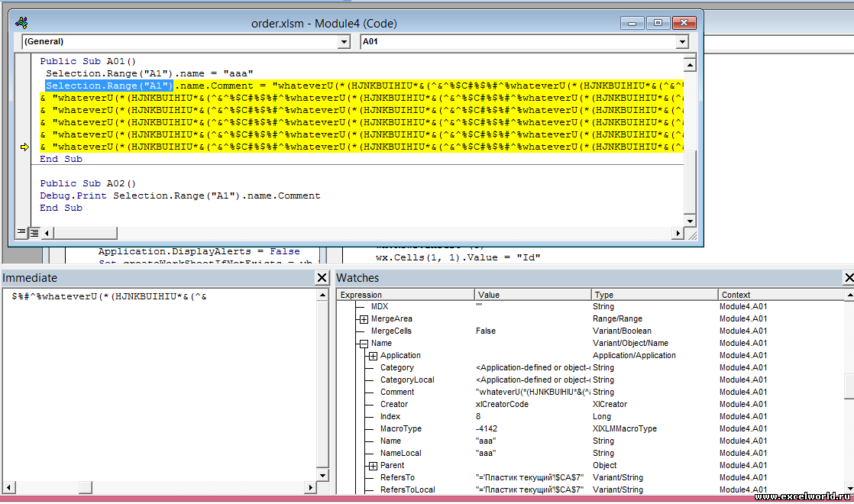Viewport: 854px width, 504px height.
Task: Close the Watches window
Action: tap(849, 277)
